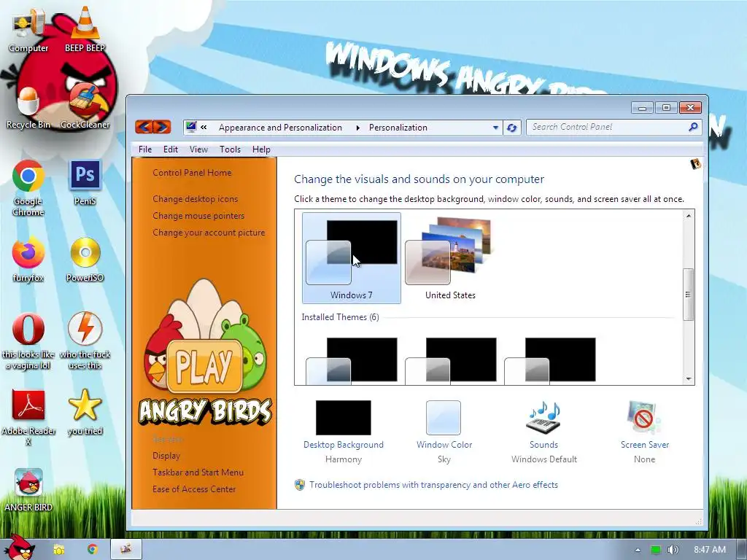Click the theme list scroll-up arrow

click(689, 216)
